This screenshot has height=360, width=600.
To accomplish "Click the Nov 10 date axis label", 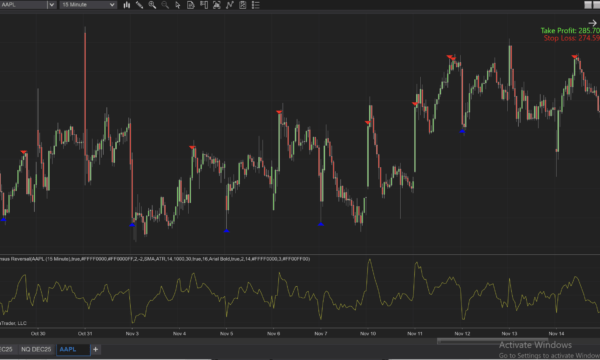I will [x=368, y=334].
